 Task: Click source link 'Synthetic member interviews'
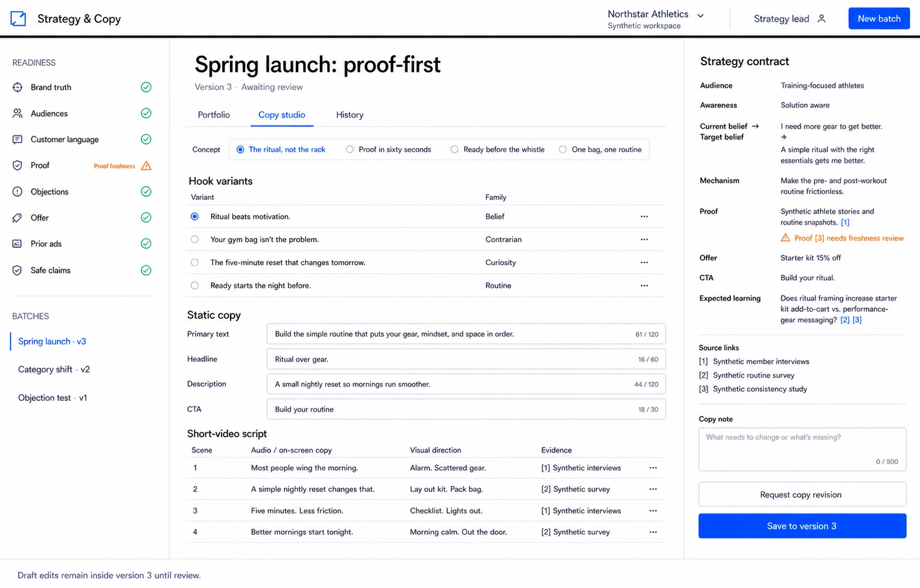[761, 362]
